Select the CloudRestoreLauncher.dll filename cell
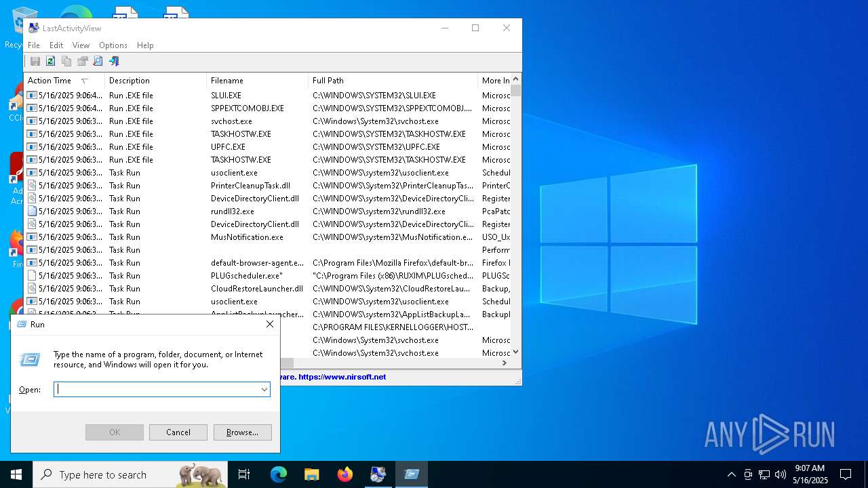The width and height of the screenshot is (868, 488). tap(258, 289)
